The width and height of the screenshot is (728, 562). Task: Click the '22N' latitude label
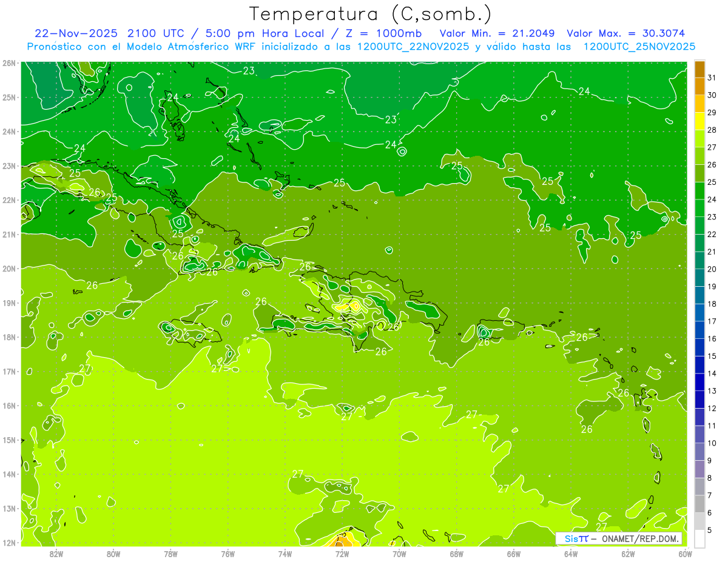click(x=8, y=200)
